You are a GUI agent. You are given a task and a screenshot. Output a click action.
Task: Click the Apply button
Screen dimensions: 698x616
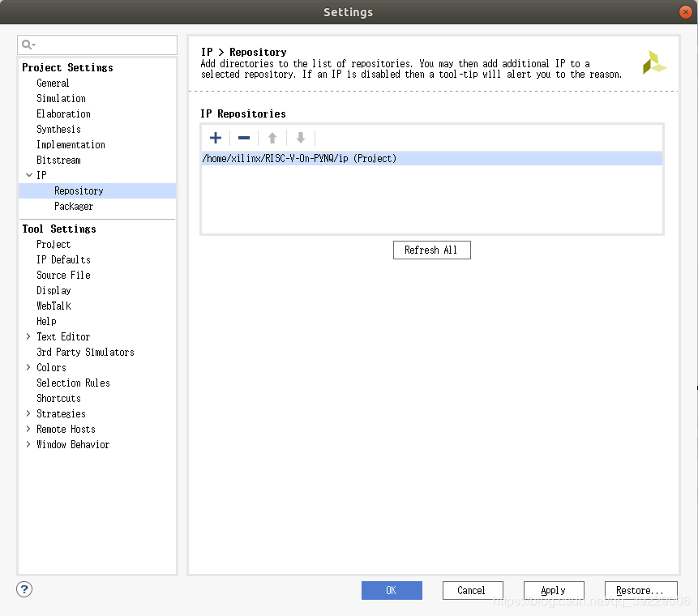point(554,591)
